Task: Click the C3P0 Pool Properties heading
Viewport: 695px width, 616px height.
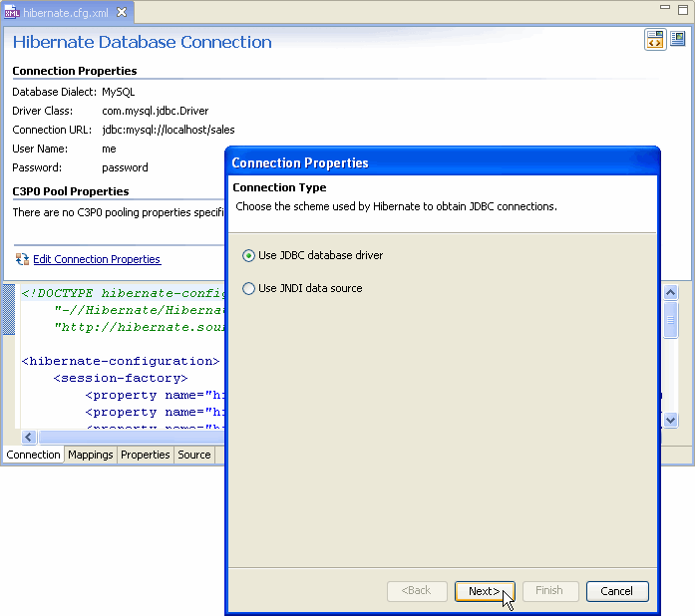Action: point(71,191)
